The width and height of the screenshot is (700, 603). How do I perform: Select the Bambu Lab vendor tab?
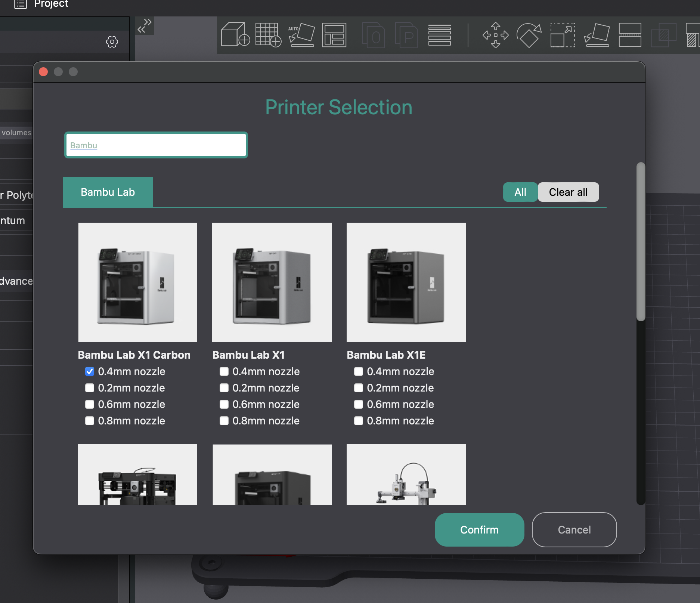click(x=108, y=192)
